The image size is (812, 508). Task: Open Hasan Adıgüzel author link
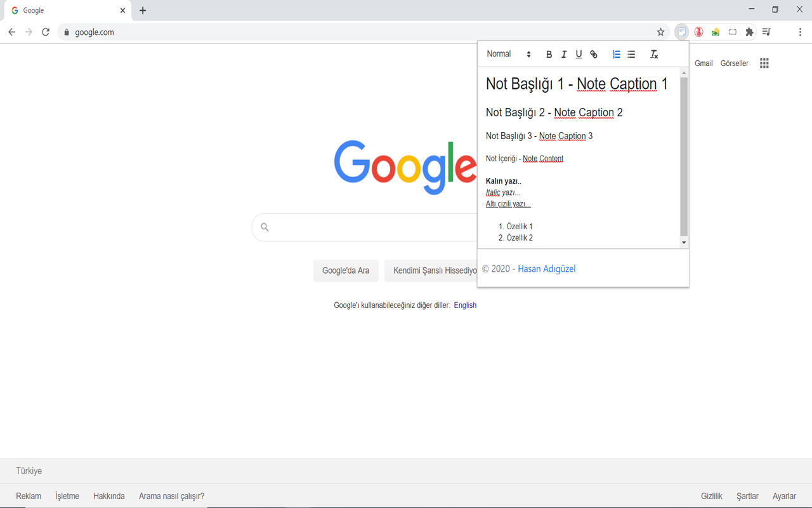click(547, 269)
